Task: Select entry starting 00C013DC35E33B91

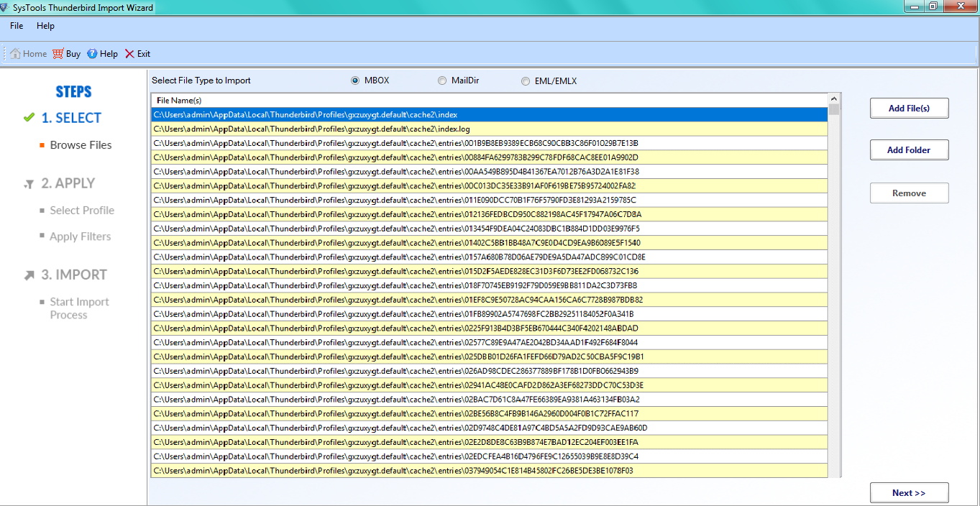Action: point(489,185)
